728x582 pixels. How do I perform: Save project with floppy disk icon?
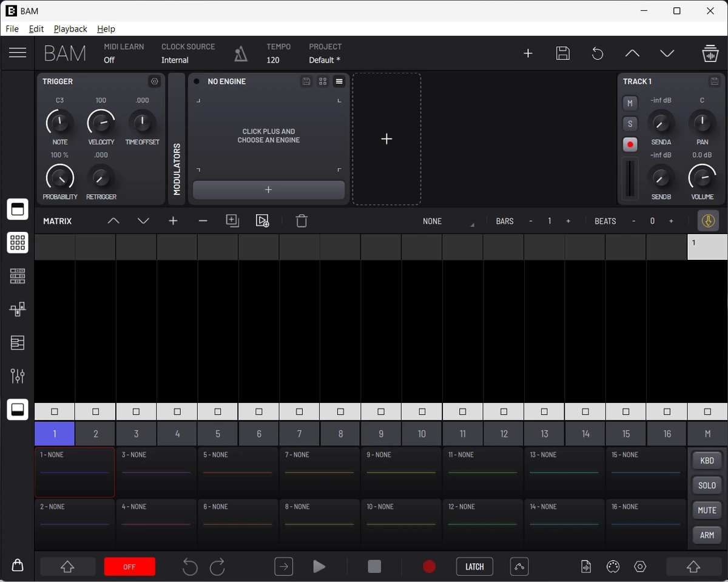tap(563, 53)
